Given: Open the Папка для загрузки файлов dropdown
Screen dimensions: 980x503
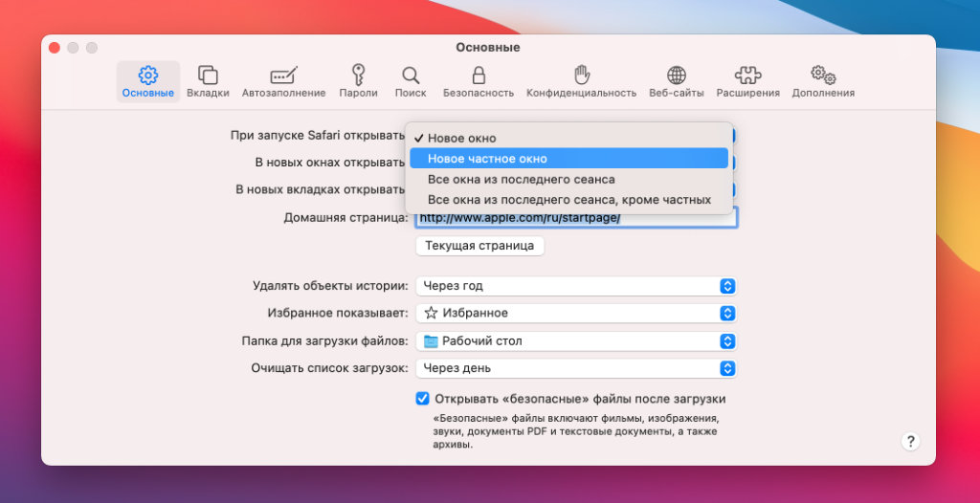Looking at the screenshot, I should tap(575, 340).
